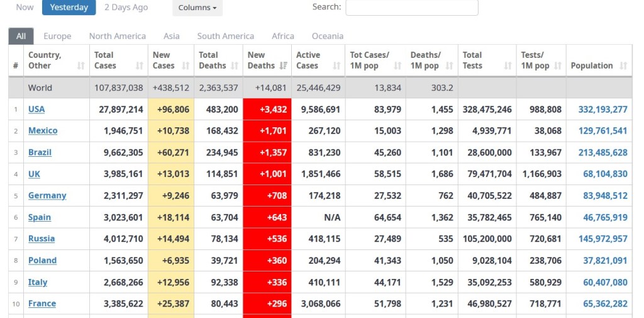Screen dimensions: 644x318
Task: Sort Total Tests column via arrows icon
Action: (x=508, y=65)
